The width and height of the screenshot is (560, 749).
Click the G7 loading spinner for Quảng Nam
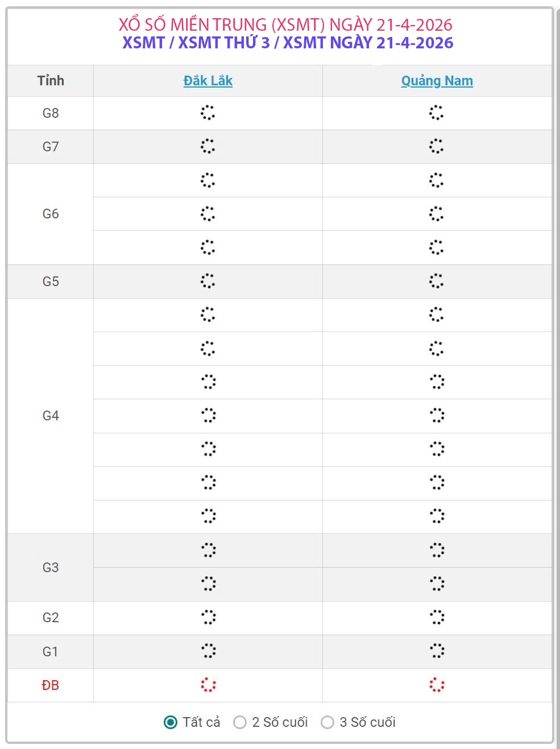[x=437, y=146]
